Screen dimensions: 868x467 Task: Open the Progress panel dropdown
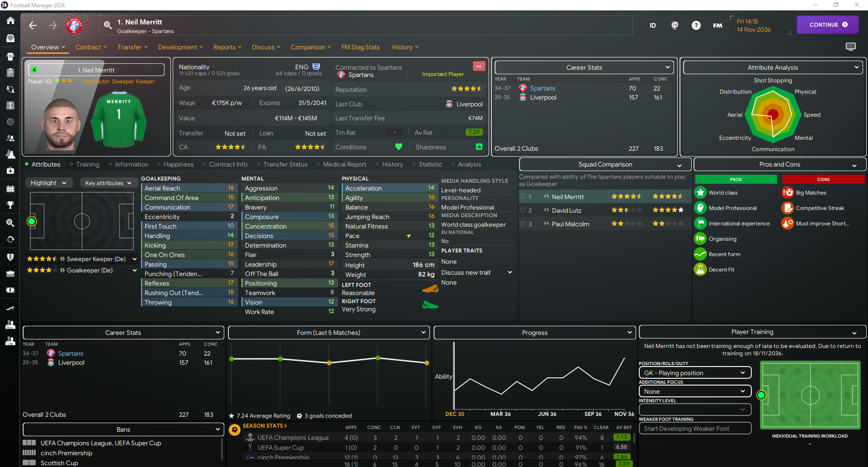(535, 333)
